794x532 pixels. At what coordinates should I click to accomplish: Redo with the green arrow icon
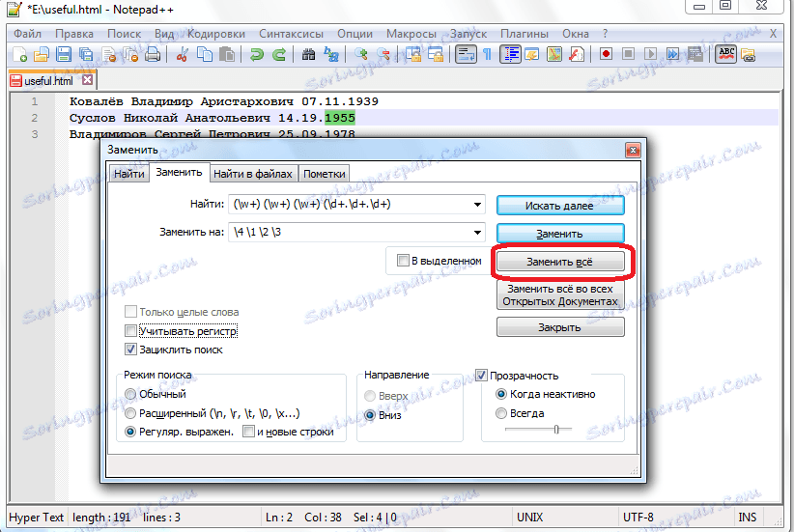278,54
